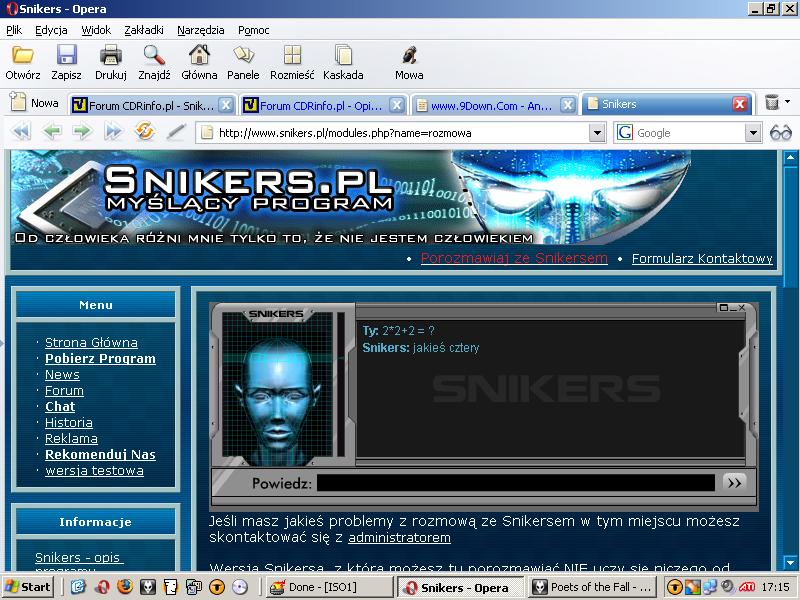This screenshot has height=600, width=800.
Task: Visit the Forum link in the side menu
Action: [64, 391]
